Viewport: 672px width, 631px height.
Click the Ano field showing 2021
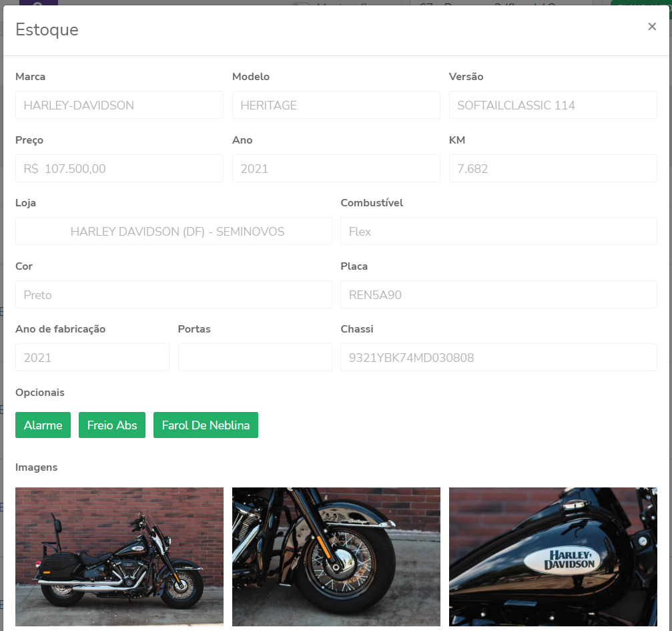click(336, 168)
